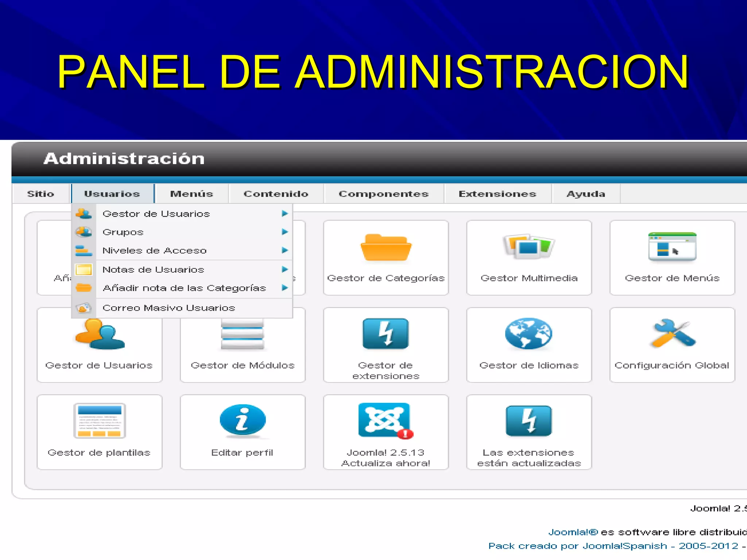The height and width of the screenshot is (560, 747).
Task: Expand Añadir nota de las Categorías arrow
Action: coord(285,288)
